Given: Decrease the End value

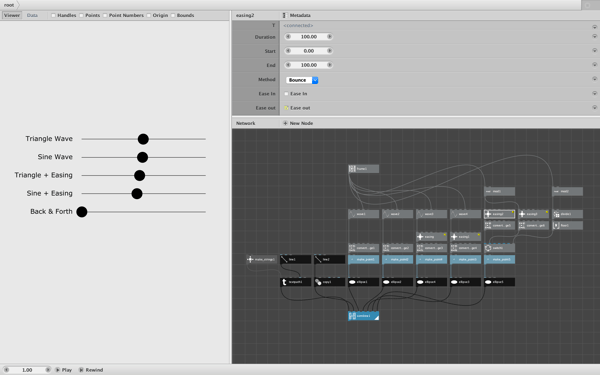Looking at the screenshot, I should [288, 65].
